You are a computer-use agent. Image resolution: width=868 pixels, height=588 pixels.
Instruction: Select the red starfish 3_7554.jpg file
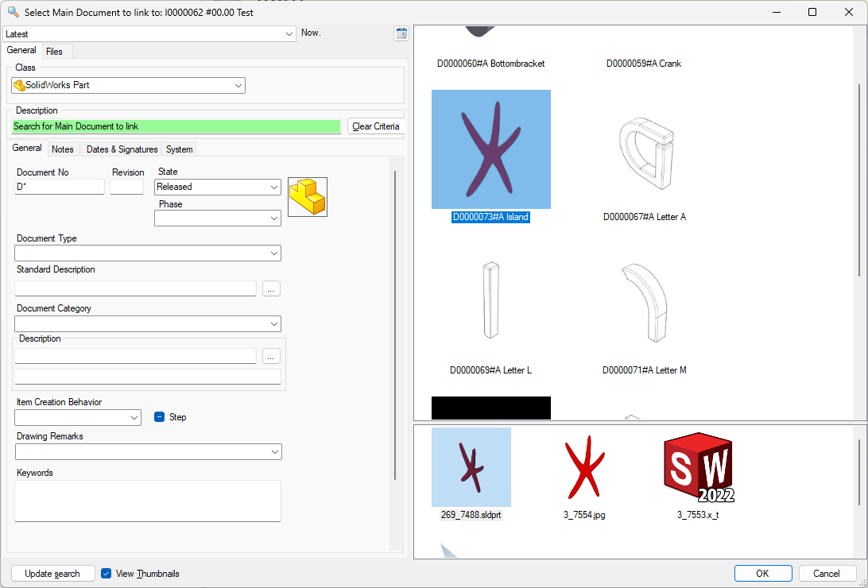pos(584,467)
